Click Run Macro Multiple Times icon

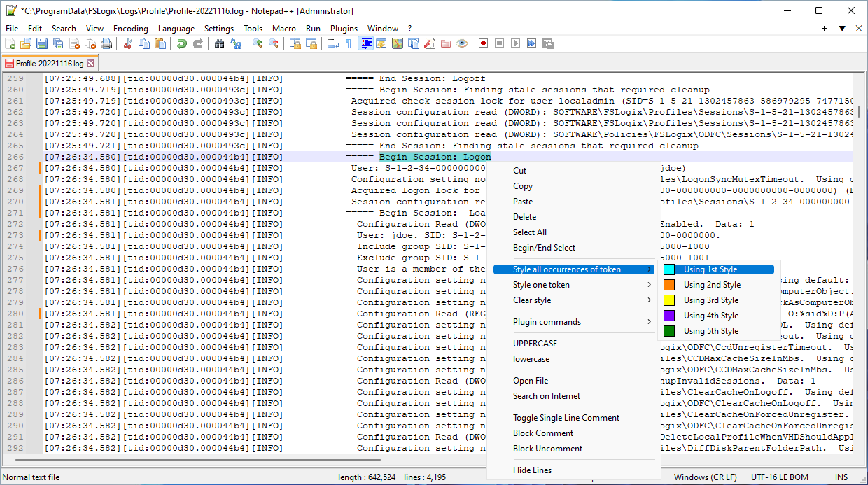coord(531,43)
